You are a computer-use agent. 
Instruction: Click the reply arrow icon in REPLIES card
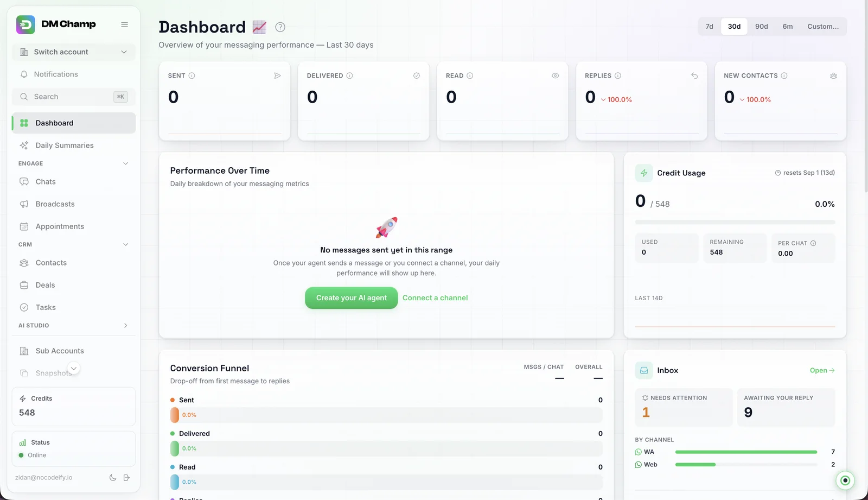tap(694, 76)
